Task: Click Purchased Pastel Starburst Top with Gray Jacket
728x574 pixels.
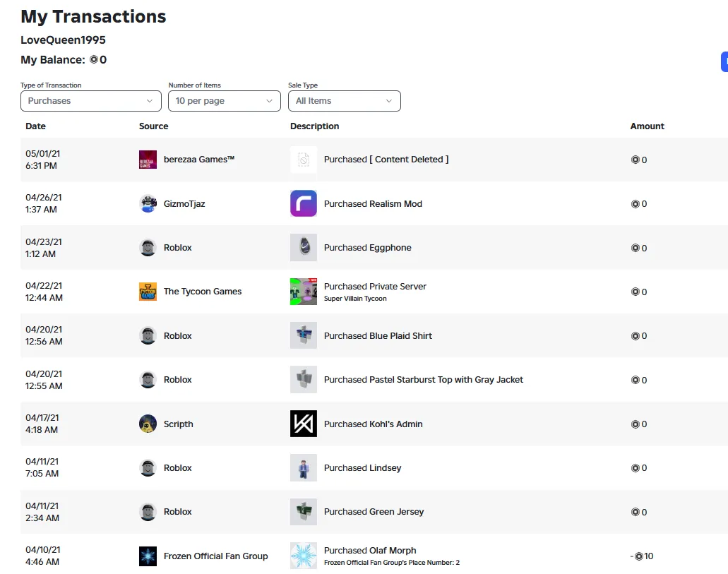Action: click(424, 380)
